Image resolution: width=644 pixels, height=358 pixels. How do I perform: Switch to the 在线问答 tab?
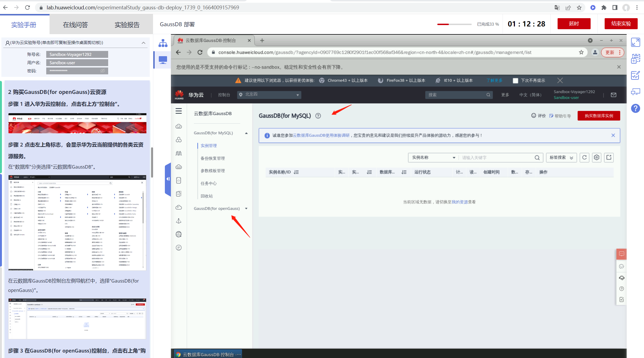[x=75, y=25]
